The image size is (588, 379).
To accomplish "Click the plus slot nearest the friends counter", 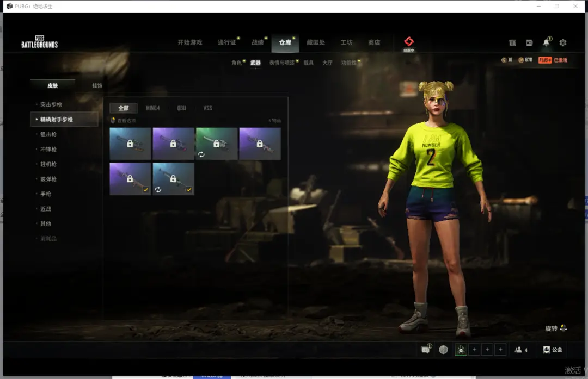I will tap(500, 350).
